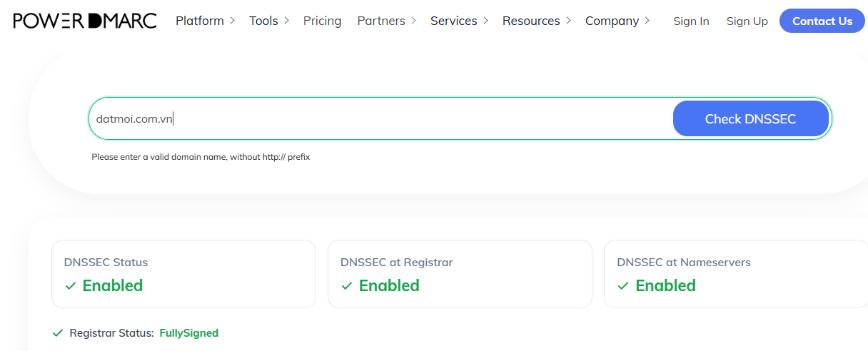This screenshot has height=351, width=868.
Task: Click the Contact Us button
Action: [x=822, y=21]
